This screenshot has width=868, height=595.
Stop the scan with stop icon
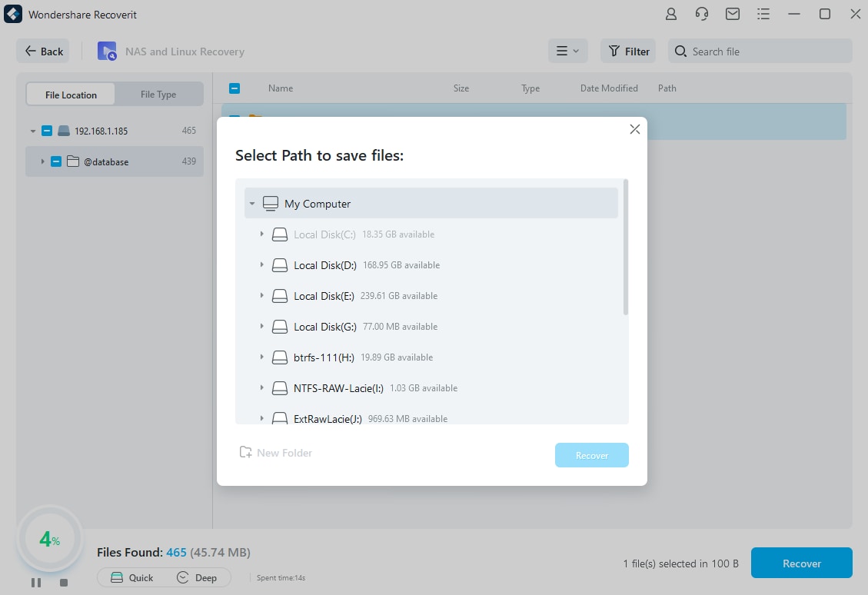[x=64, y=583]
